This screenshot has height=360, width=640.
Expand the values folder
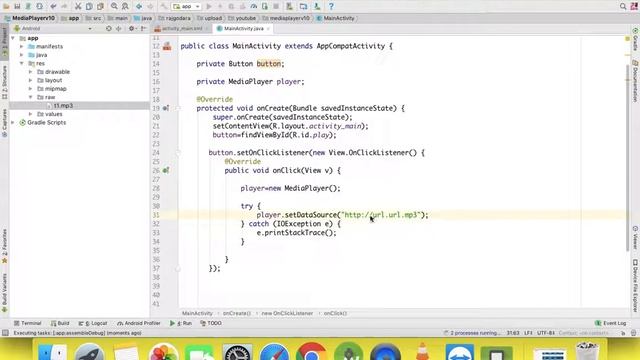pyautogui.click(x=30, y=114)
